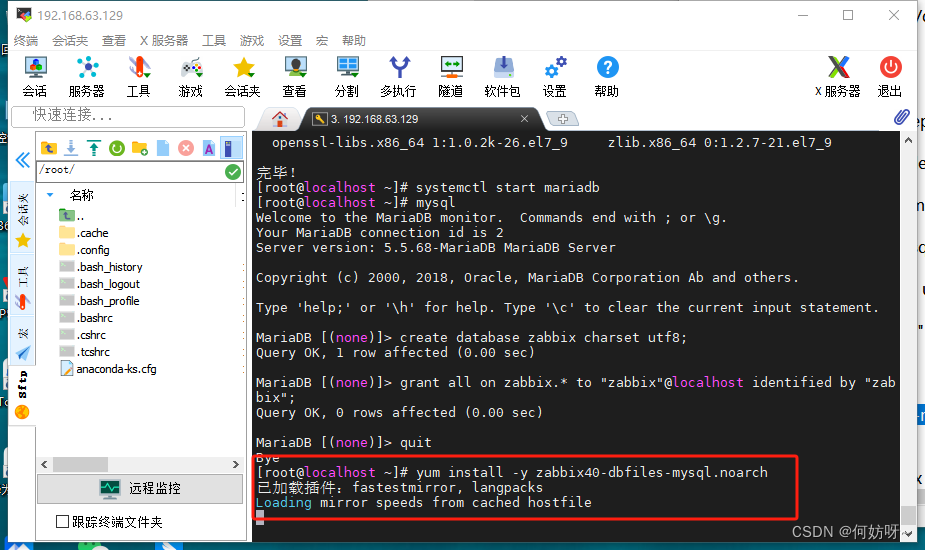Switch to the home tab
The width and height of the screenshot is (925, 550).
pyautogui.click(x=280, y=119)
